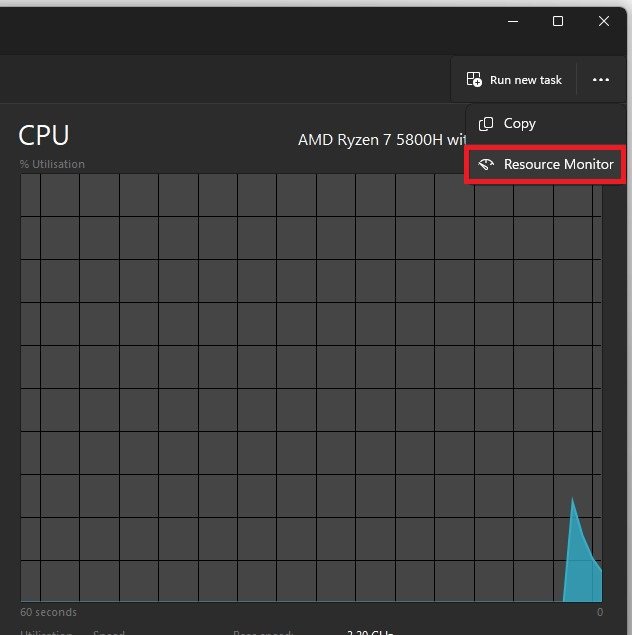Image resolution: width=632 pixels, height=635 pixels.
Task: Click the 60 seconds axis label
Action: pyautogui.click(x=48, y=612)
